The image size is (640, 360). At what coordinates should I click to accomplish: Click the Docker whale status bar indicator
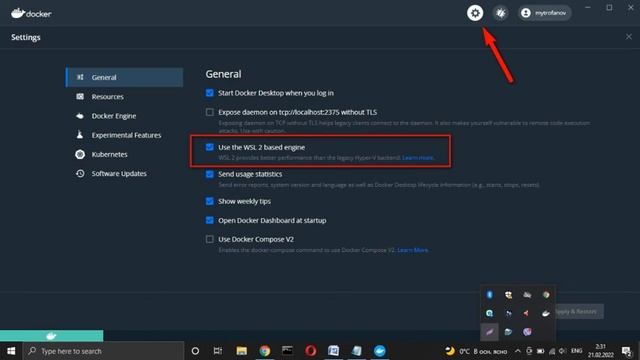coord(51,336)
